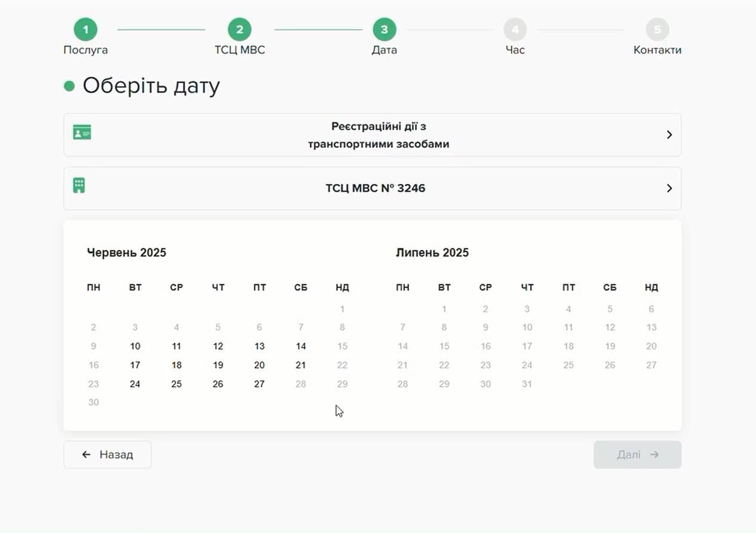Click the Червень 2025 month heading

[127, 252]
